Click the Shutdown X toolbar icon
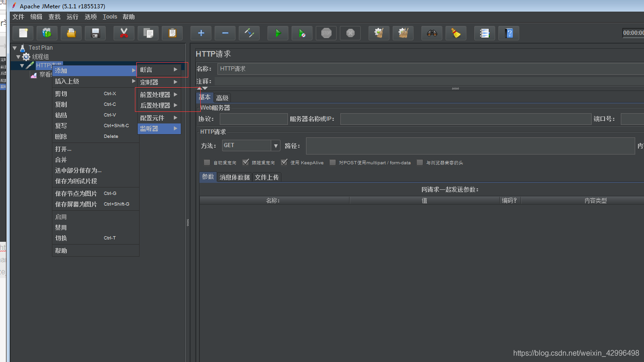This screenshot has height=362, width=644. [351, 33]
